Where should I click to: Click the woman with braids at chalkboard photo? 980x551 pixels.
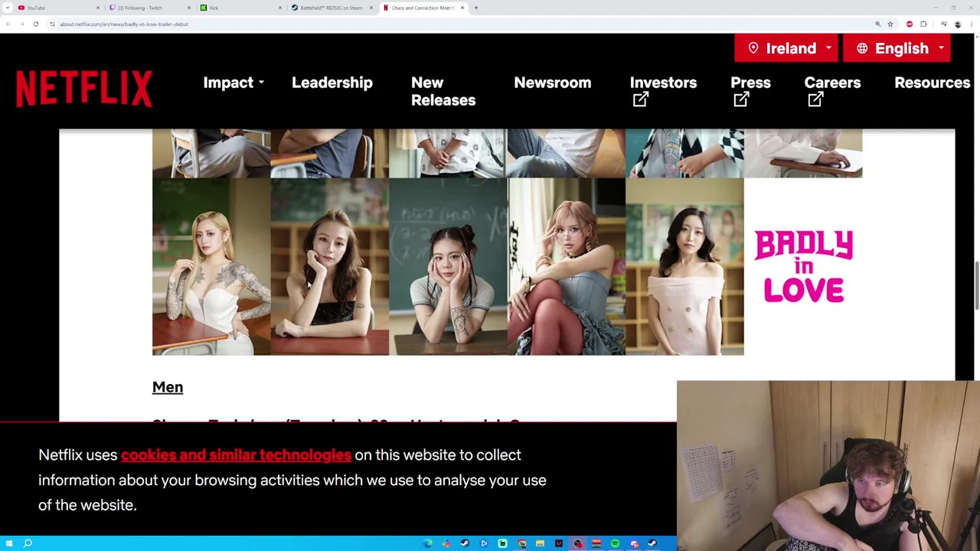click(448, 266)
